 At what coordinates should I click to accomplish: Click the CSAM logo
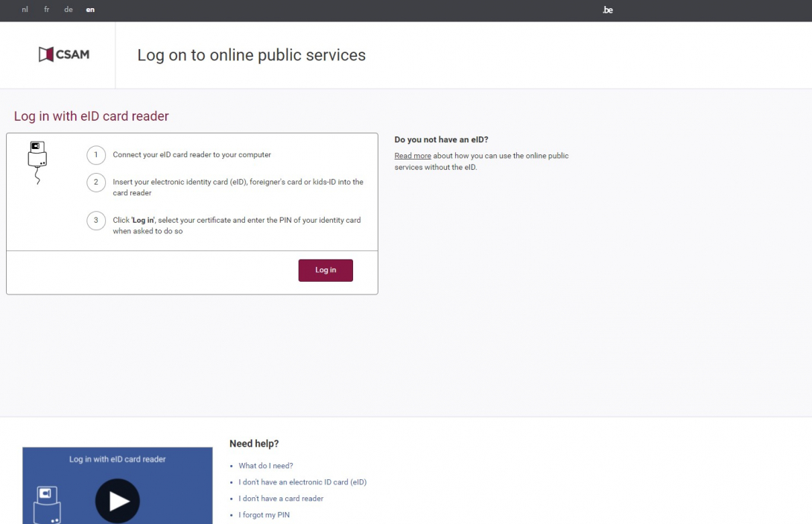(64, 54)
